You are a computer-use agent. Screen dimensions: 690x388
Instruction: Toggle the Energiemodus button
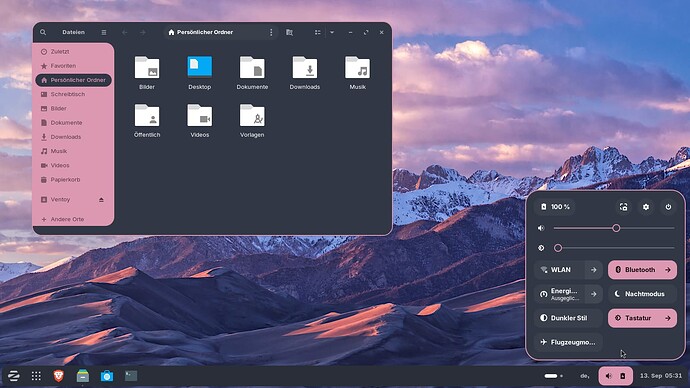click(x=560, y=294)
